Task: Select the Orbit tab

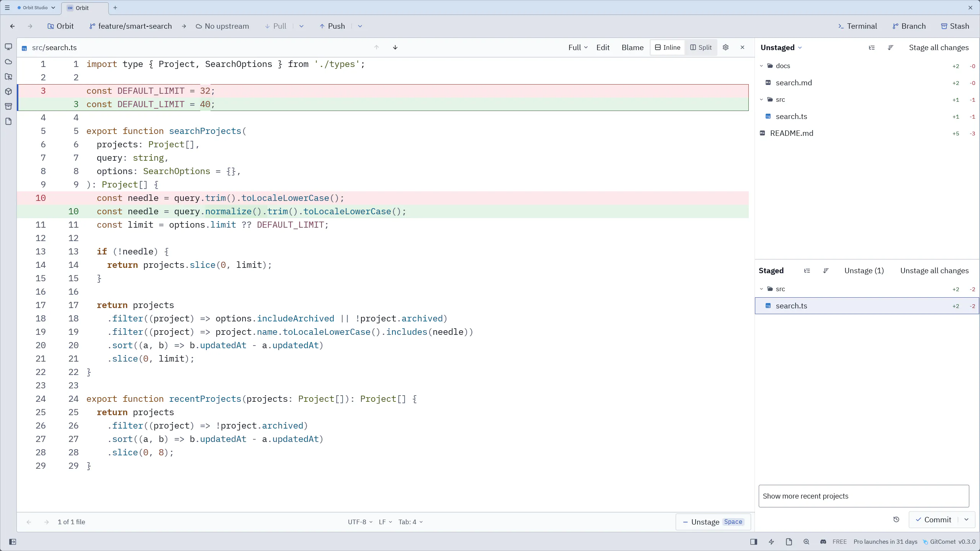Action: tap(85, 8)
